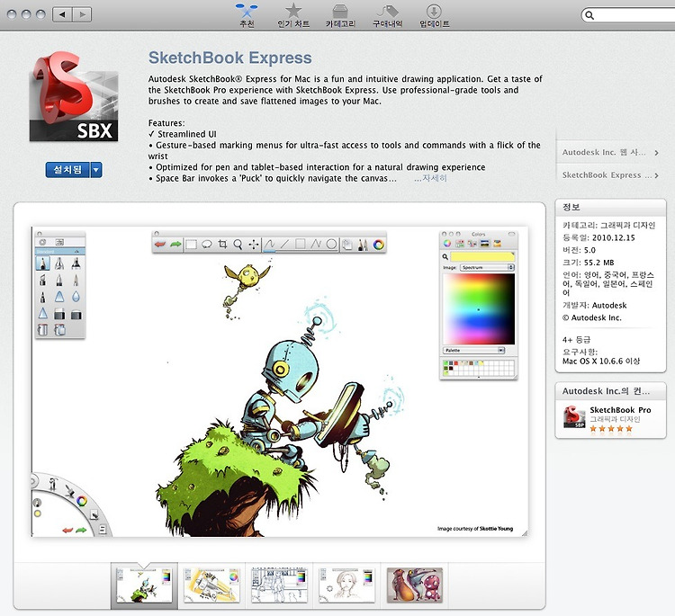Go back with the left arrow button

[x=62, y=14]
